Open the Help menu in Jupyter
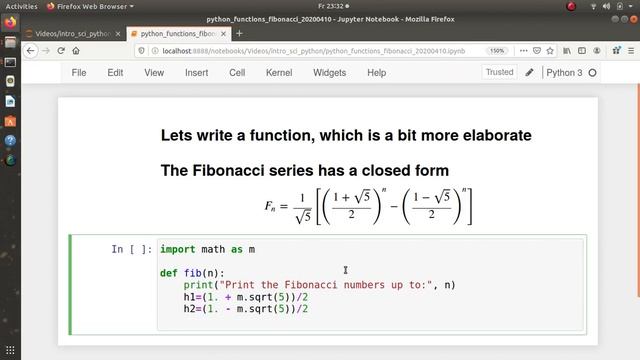Image resolution: width=640 pixels, height=360 pixels. 376,73
